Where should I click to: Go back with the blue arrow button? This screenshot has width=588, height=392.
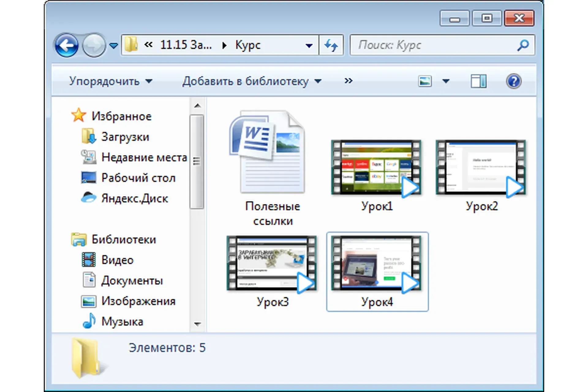66,45
